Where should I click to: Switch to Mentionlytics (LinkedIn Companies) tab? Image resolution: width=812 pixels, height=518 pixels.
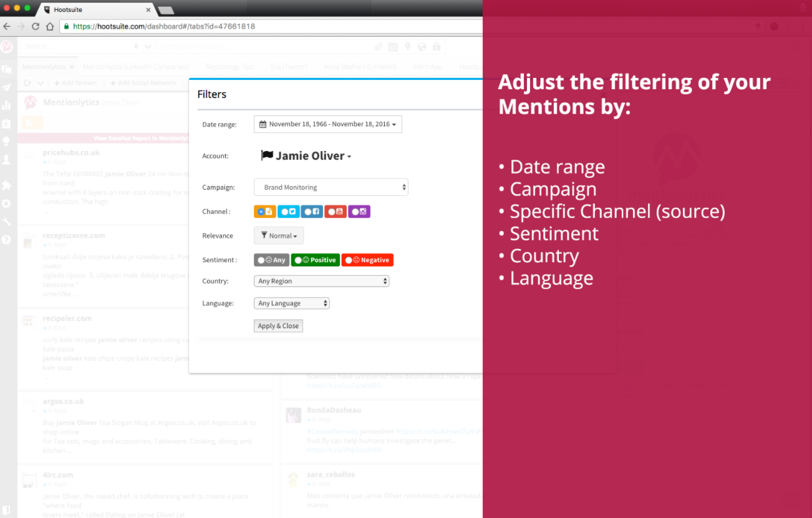tap(135, 67)
